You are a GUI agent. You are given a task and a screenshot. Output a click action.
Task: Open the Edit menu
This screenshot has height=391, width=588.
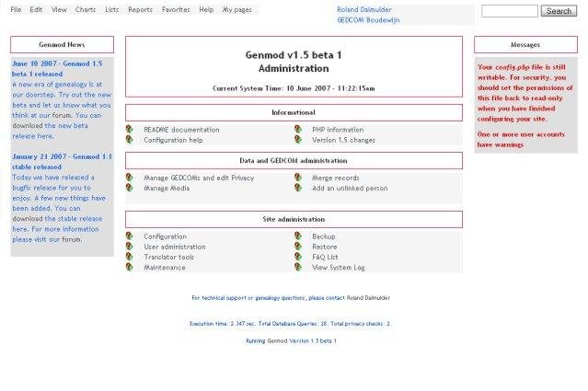[36, 10]
